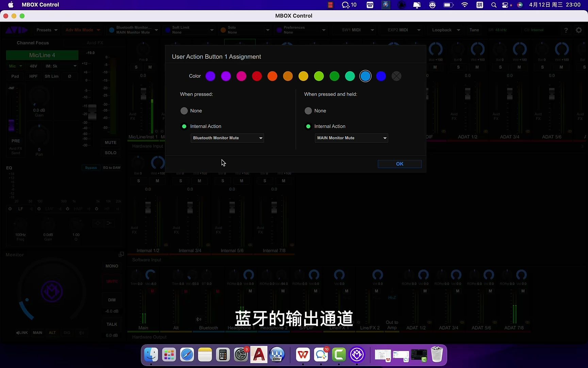Viewport: 588px width, 368px height.
Task: Open the Solo button dropdown
Action: [x=245, y=30]
